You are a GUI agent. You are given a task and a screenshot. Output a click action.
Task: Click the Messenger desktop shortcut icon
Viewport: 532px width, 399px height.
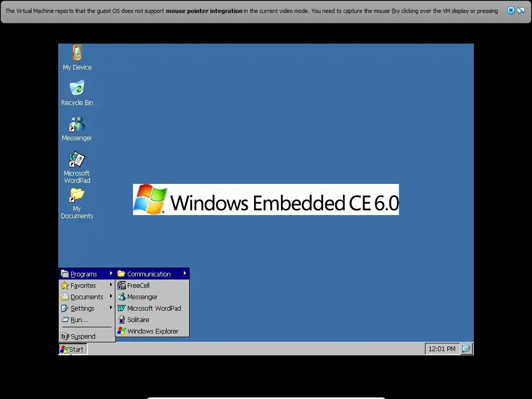77,129
